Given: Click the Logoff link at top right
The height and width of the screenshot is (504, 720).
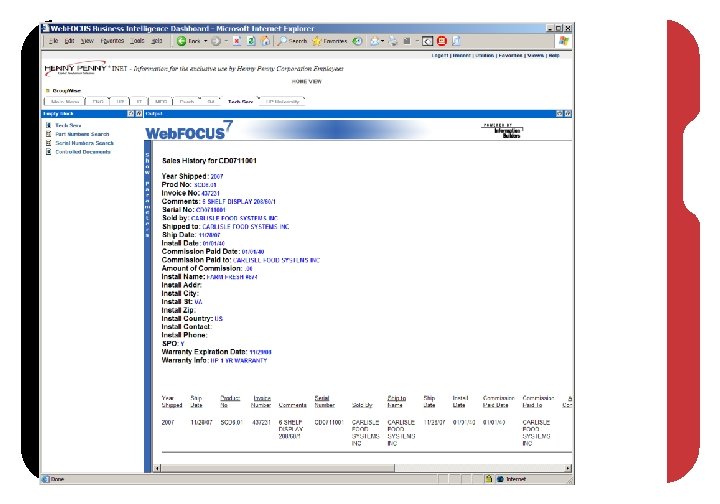Looking at the screenshot, I should 440,56.
